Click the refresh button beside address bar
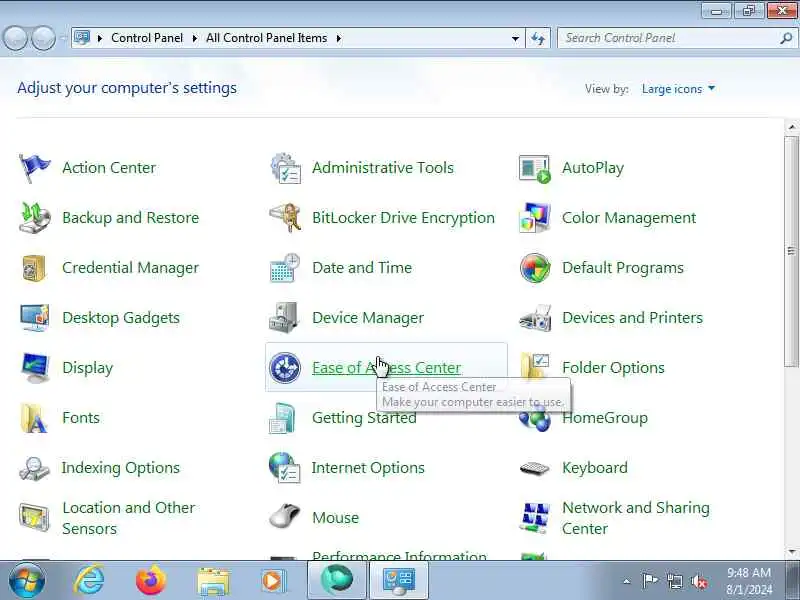This screenshot has height=600, width=800. click(538, 38)
